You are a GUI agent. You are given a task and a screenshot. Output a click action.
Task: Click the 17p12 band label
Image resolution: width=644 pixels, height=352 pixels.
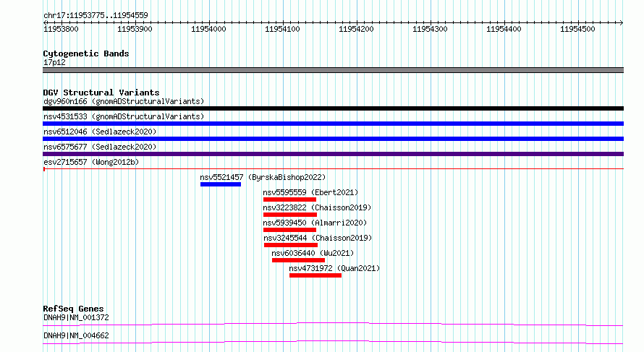tap(54, 62)
